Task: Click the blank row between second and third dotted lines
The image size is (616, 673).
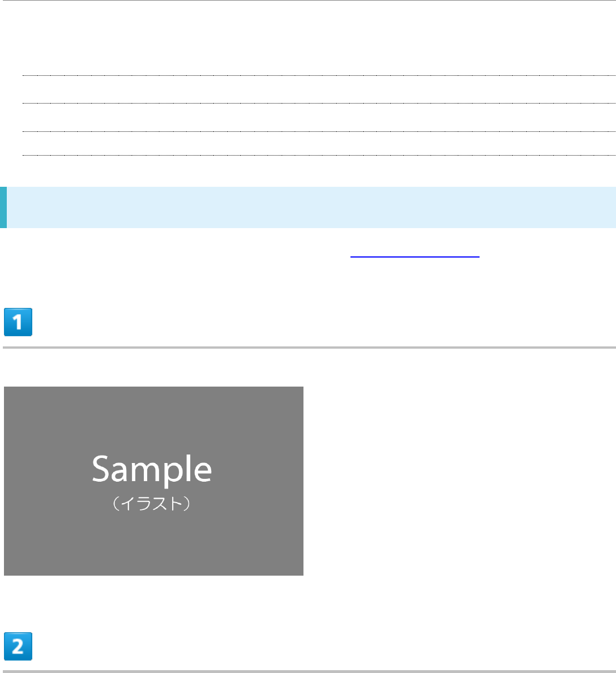Action: click(319, 117)
